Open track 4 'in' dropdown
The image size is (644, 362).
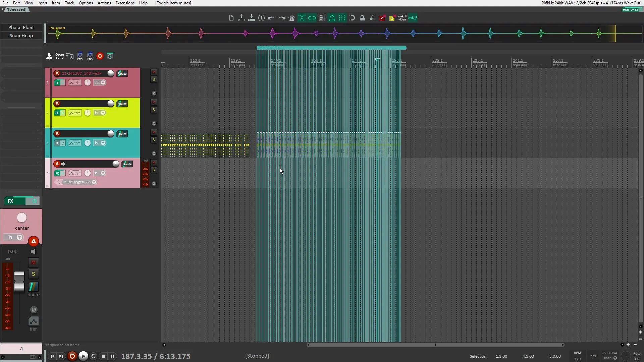(x=100, y=173)
